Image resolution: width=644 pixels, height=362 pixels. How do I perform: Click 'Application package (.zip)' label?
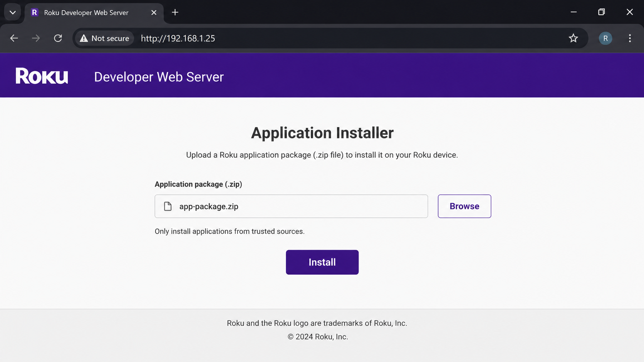point(198,184)
